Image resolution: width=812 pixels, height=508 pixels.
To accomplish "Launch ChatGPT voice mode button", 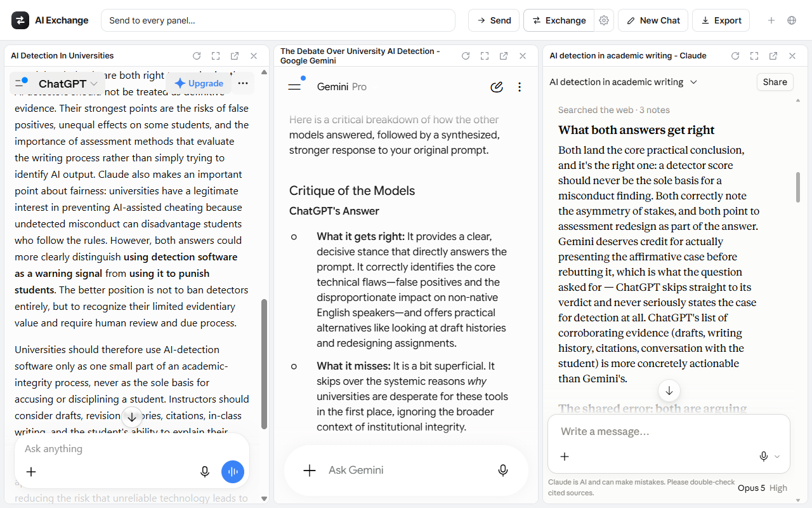I will [x=233, y=472].
